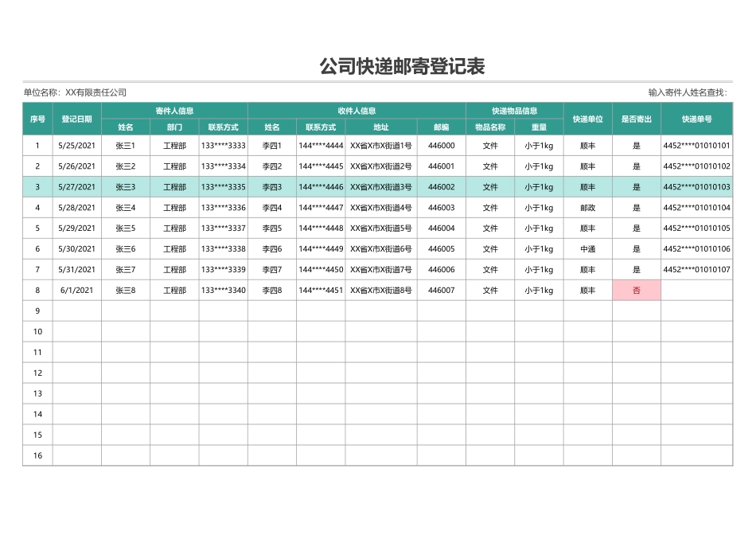The width and height of the screenshot is (756, 535).
Task: Click the 张三8 sender name cell
Action: 124,290
